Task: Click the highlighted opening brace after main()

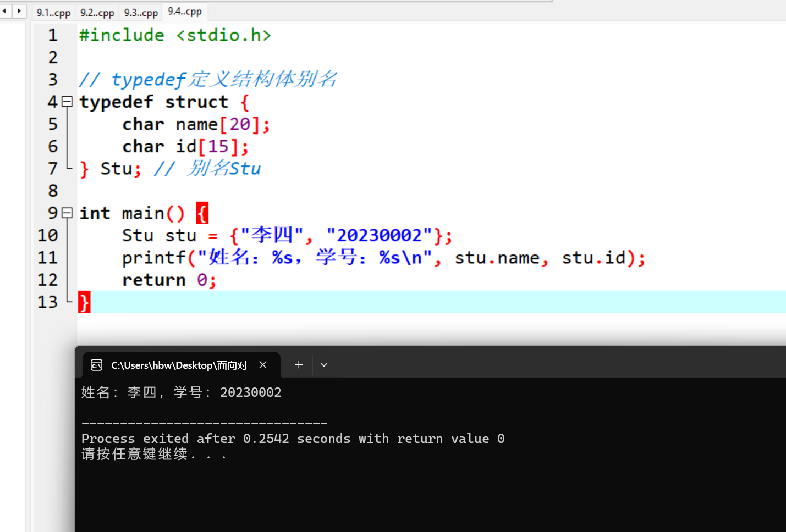Action: click(202, 213)
